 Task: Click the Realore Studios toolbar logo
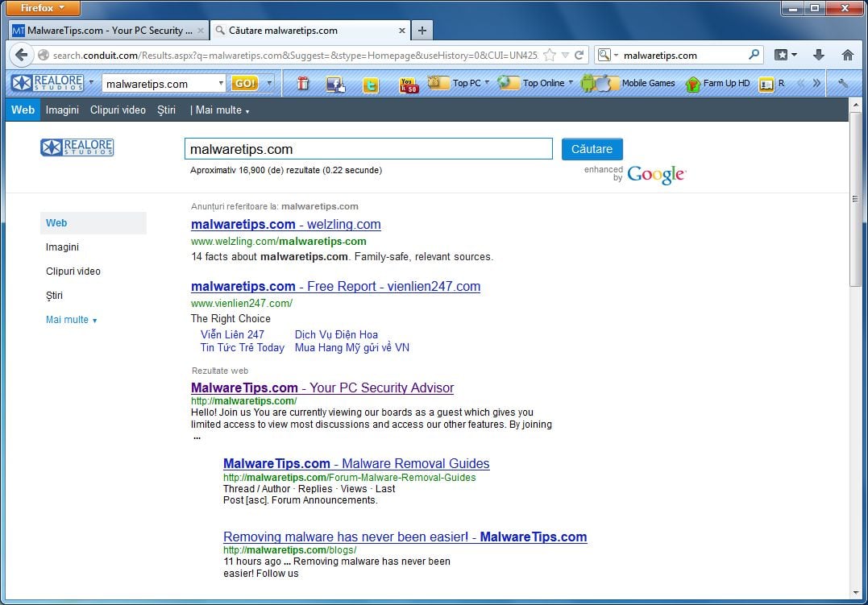click(x=48, y=83)
